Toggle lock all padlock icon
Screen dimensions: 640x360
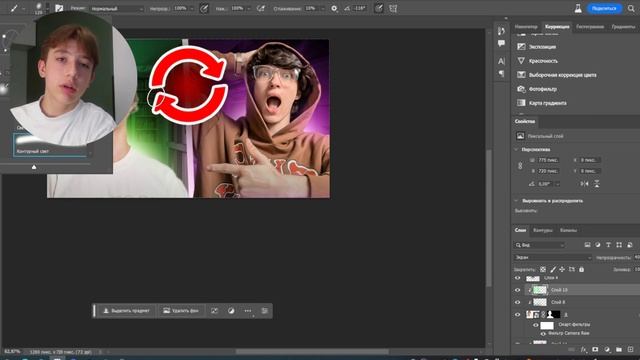[x=582, y=269]
